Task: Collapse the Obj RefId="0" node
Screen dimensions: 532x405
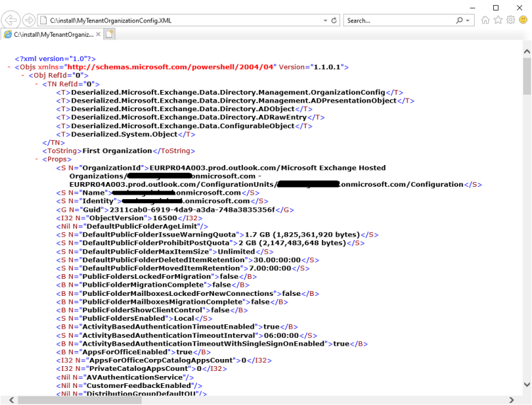Action: click(22, 76)
